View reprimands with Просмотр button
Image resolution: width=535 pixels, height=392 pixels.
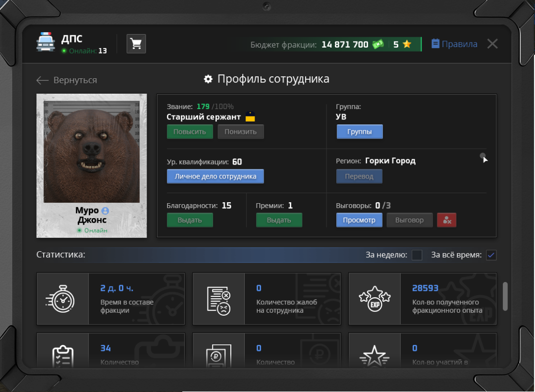tap(359, 220)
